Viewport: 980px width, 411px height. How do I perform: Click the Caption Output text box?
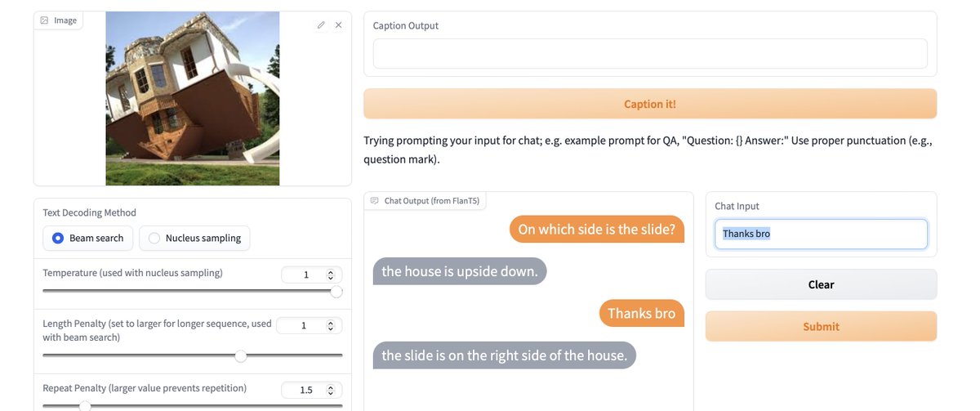(650, 54)
